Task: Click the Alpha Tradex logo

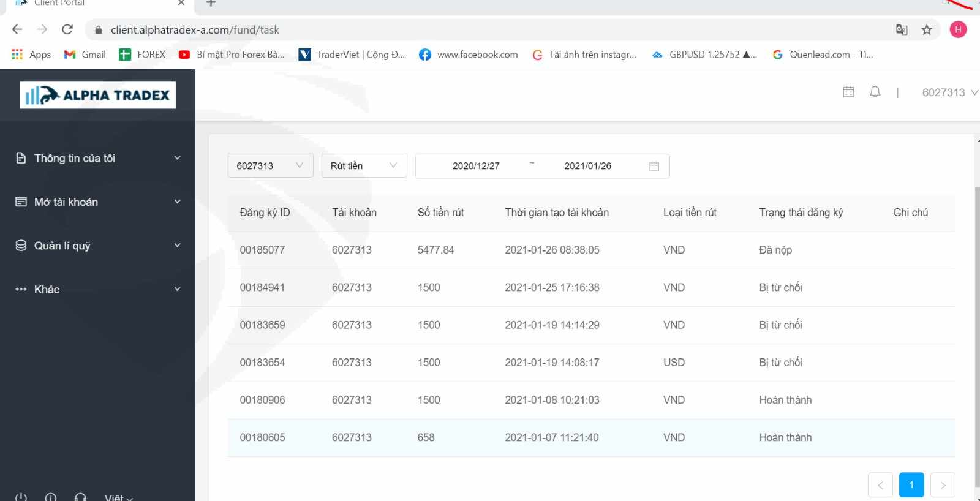Action: 98,95
